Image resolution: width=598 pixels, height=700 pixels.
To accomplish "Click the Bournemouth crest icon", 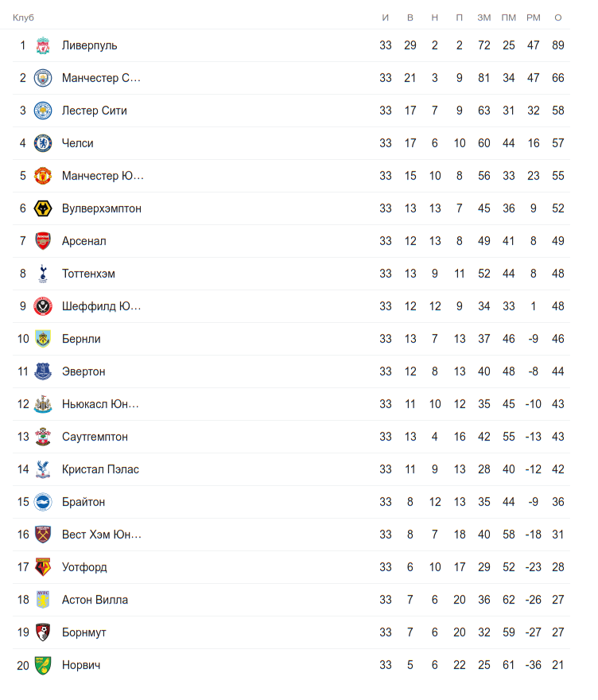I will (x=43, y=632).
